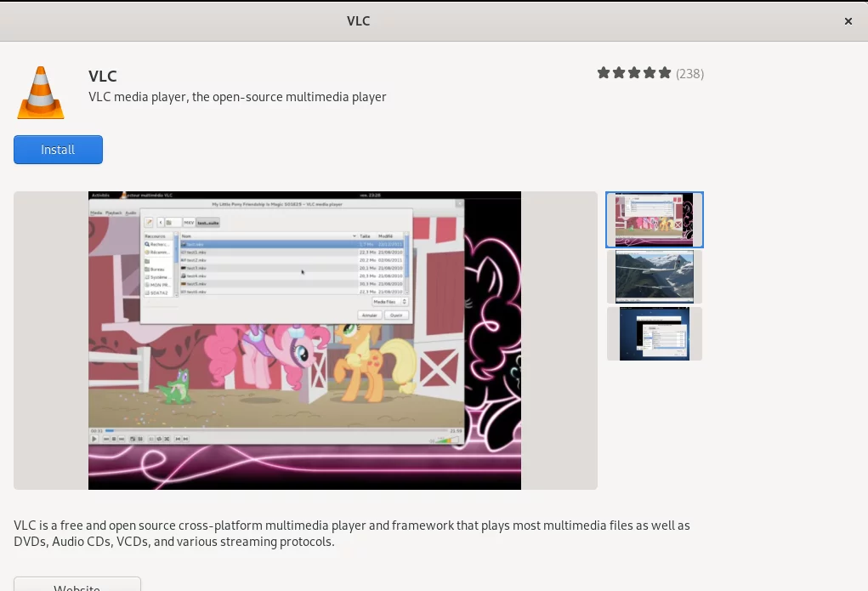Select the cartoon ponies screenshot thumbnail

[655, 219]
